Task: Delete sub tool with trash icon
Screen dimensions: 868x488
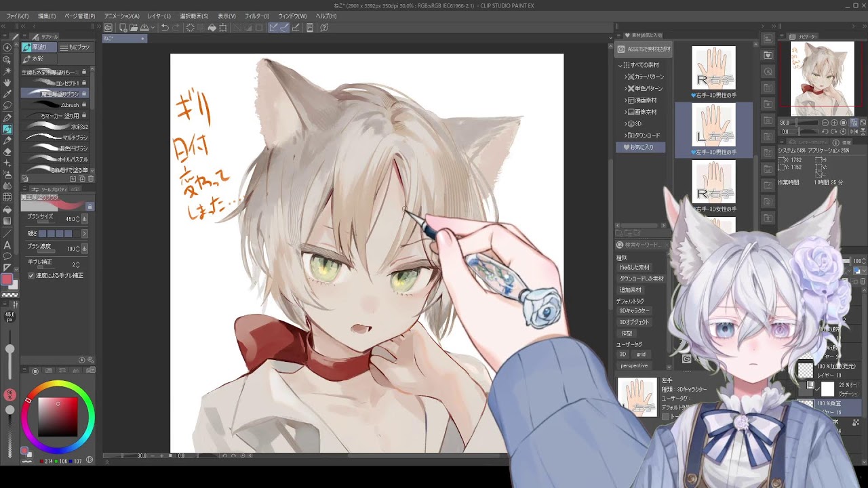Action: coord(90,179)
